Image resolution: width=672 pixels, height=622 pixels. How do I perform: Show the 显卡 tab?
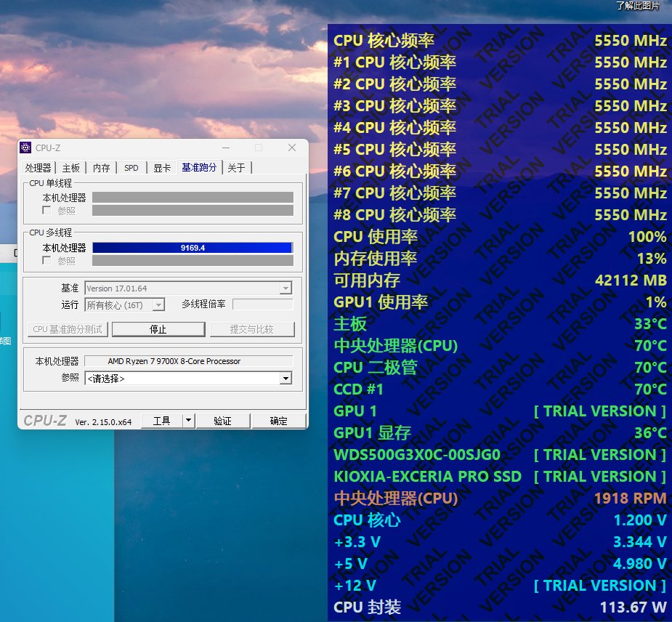point(162,168)
